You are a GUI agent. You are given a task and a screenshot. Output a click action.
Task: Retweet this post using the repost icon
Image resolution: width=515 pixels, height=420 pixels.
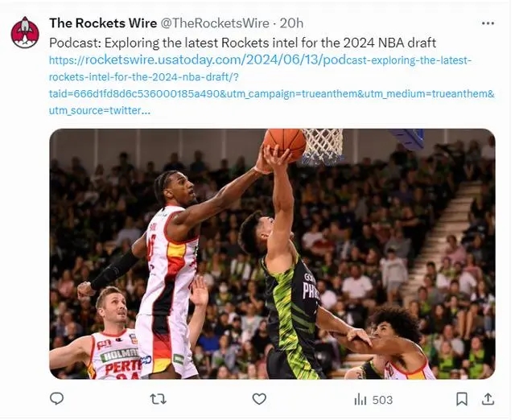click(158, 399)
